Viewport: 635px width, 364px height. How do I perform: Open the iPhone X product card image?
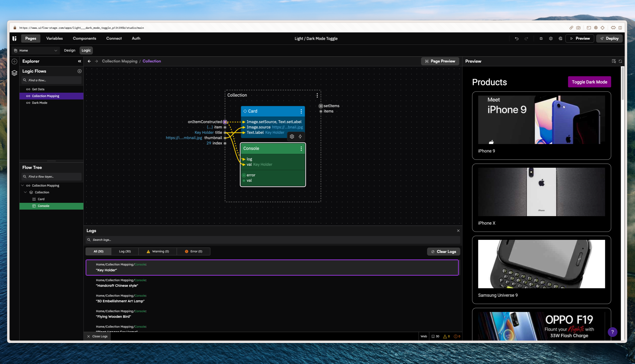tap(541, 192)
